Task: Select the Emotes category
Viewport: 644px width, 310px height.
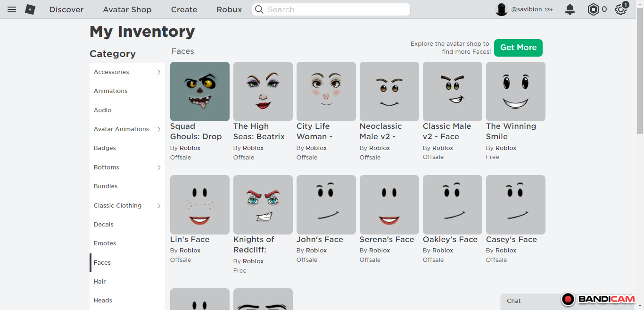Action: coord(105,243)
